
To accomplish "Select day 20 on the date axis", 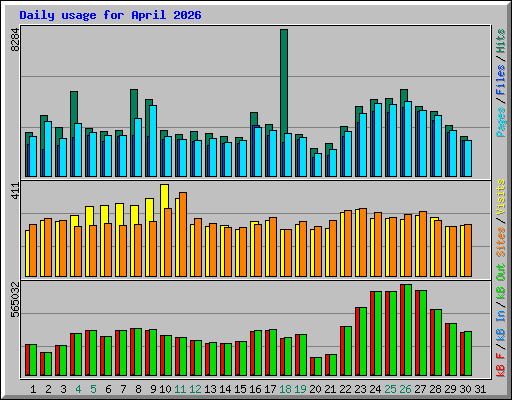I will [315, 389].
